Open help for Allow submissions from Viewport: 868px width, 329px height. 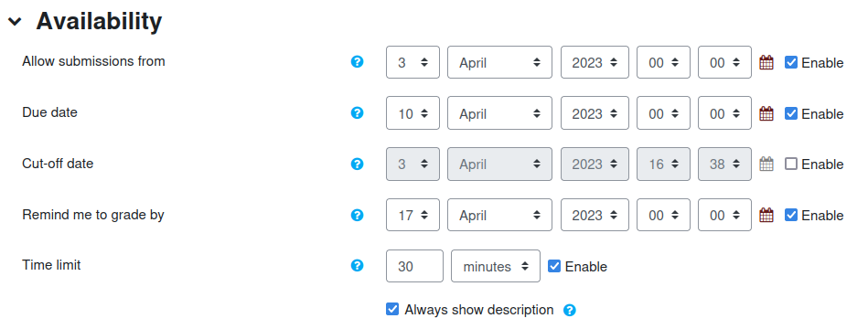coord(358,62)
